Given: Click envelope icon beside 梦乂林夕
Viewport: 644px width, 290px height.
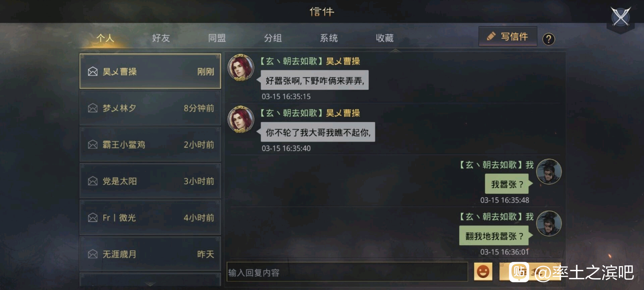Looking at the screenshot, I should pyautogui.click(x=93, y=108).
